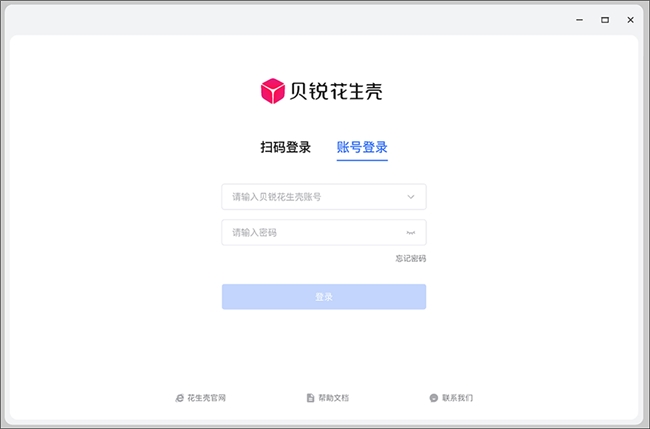Click the chat bubble icon beside 联系我们
650x429 pixels.
434,398
